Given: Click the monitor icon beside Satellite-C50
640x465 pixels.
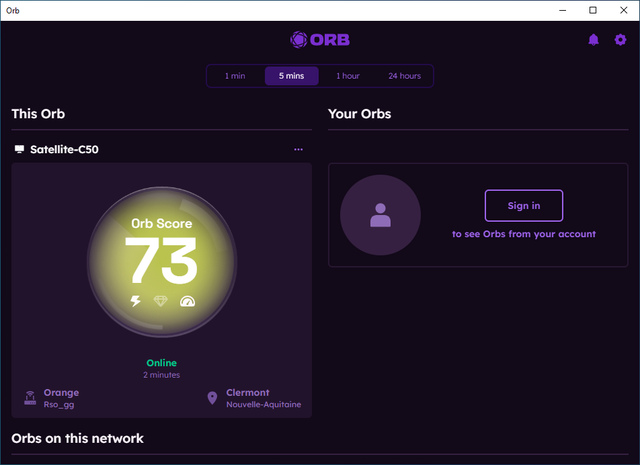Looking at the screenshot, I should point(19,149).
